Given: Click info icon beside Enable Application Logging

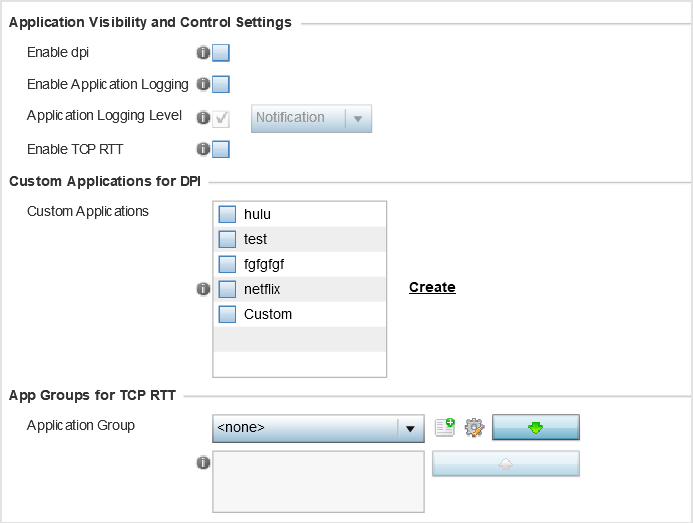Looking at the screenshot, I should click(x=203, y=84).
